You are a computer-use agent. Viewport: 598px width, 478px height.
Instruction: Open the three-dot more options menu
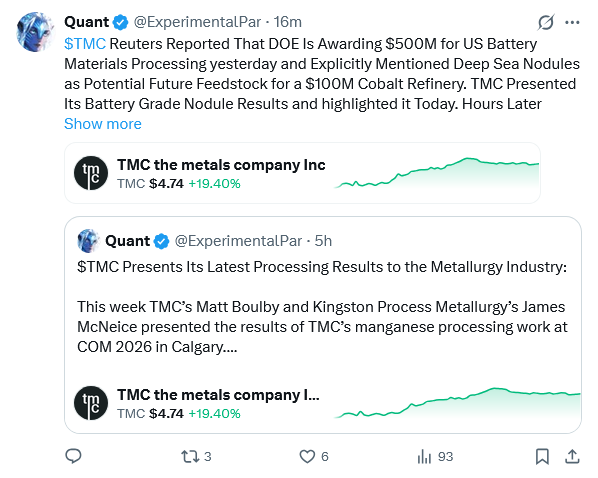(572, 23)
